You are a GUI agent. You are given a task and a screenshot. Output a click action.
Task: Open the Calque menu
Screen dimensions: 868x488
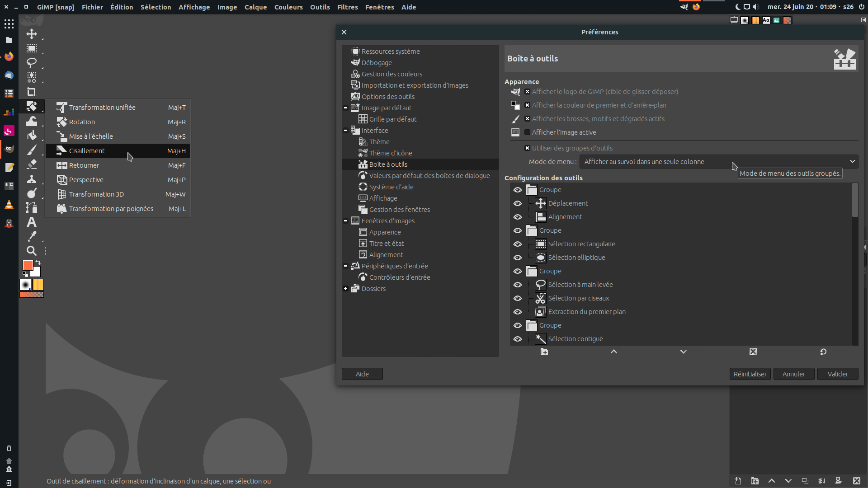click(255, 7)
